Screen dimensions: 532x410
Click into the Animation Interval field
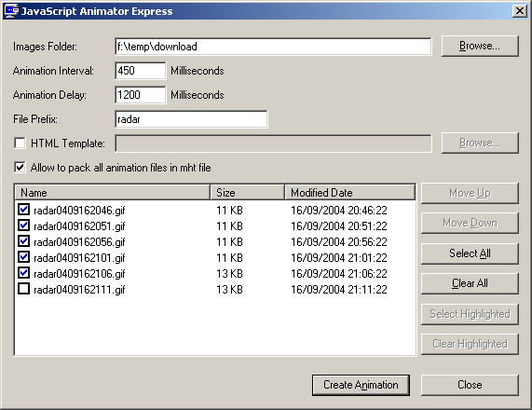[x=140, y=71]
